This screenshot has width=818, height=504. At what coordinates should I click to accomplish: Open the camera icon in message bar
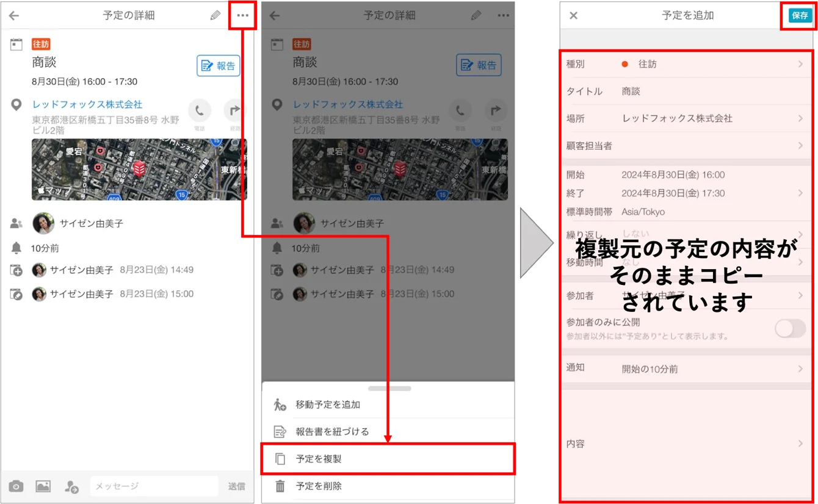[16, 486]
